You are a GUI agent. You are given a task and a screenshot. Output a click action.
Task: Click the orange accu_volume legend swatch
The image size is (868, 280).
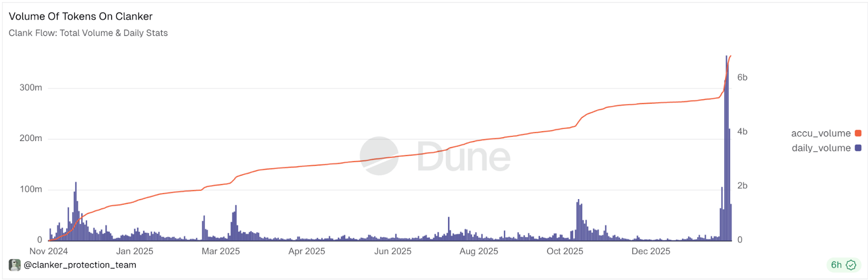tap(858, 133)
